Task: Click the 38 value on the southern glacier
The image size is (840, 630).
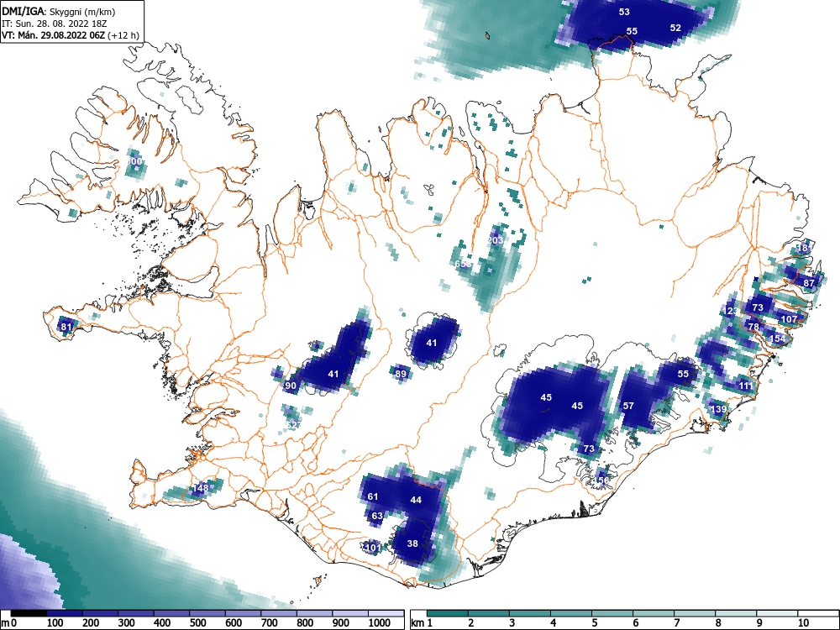Action: click(x=412, y=543)
